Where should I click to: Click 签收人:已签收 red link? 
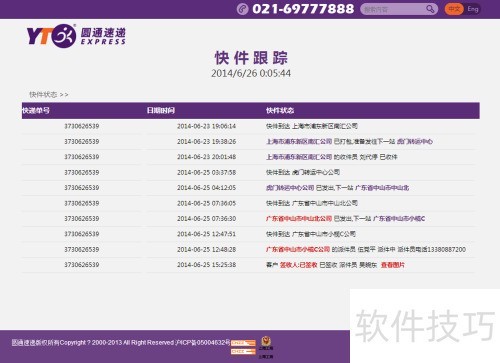[298, 265]
